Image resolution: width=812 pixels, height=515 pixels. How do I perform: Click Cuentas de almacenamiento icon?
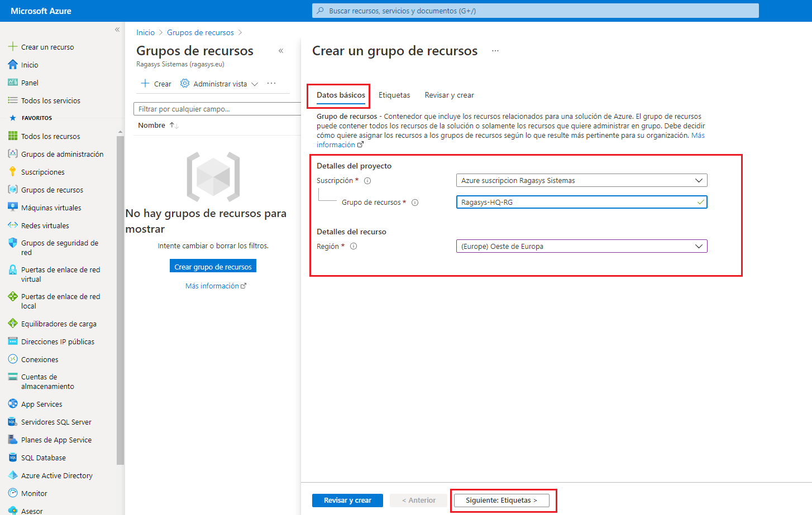13,377
